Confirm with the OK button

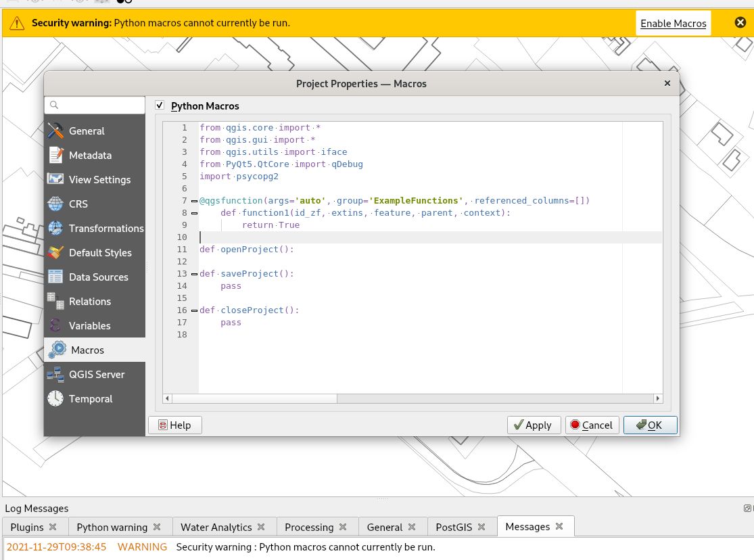pos(650,425)
